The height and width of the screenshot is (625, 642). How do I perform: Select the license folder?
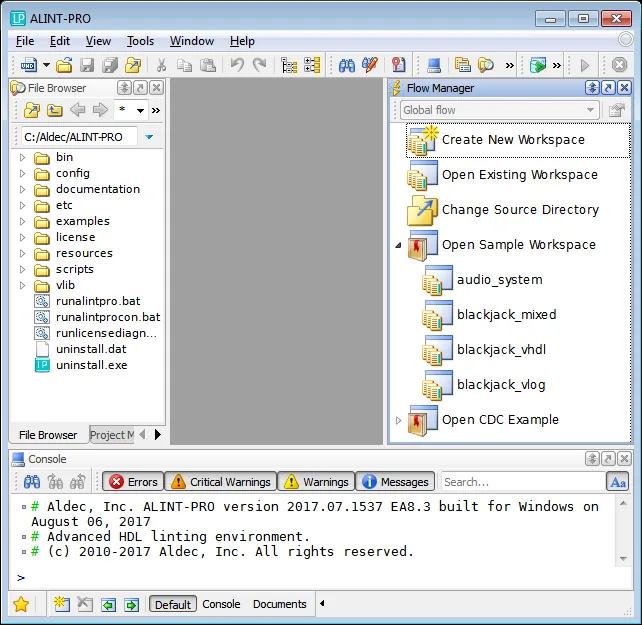[x=75, y=237]
